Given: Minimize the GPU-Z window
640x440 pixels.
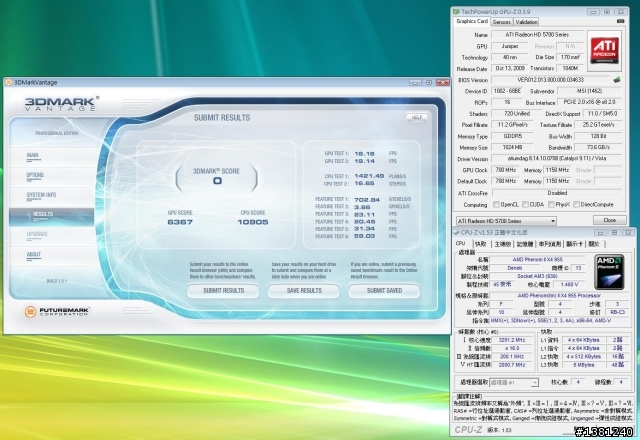Looking at the screenshot, I should click(x=593, y=12).
